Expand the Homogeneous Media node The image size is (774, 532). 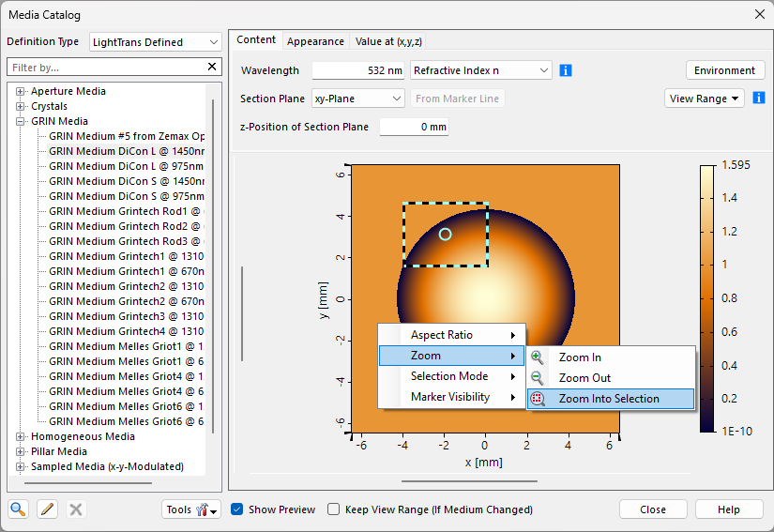pos(21,436)
